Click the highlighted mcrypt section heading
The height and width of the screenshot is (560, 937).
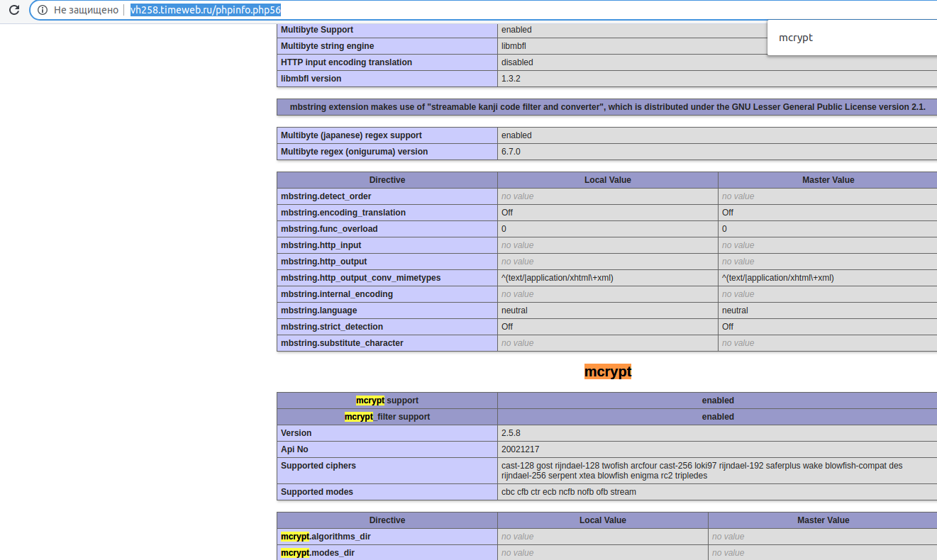point(607,371)
